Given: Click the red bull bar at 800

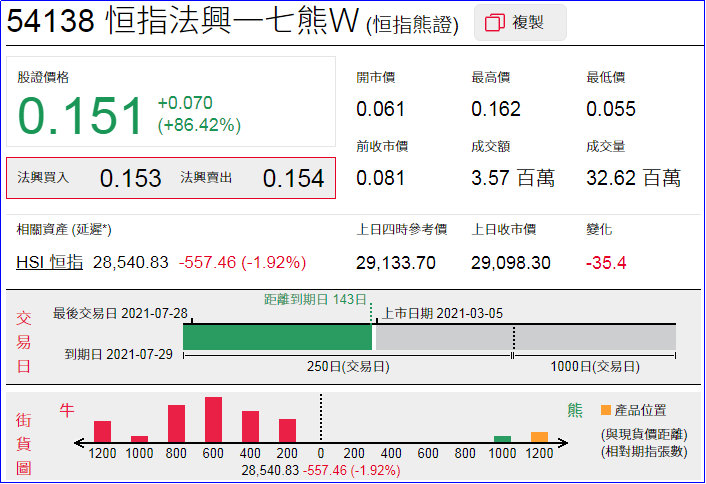Looking at the screenshot, I should coord(176,424).
